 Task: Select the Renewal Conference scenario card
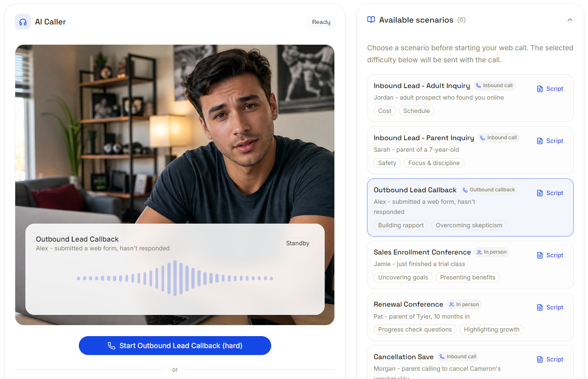[x=470, y=317]
